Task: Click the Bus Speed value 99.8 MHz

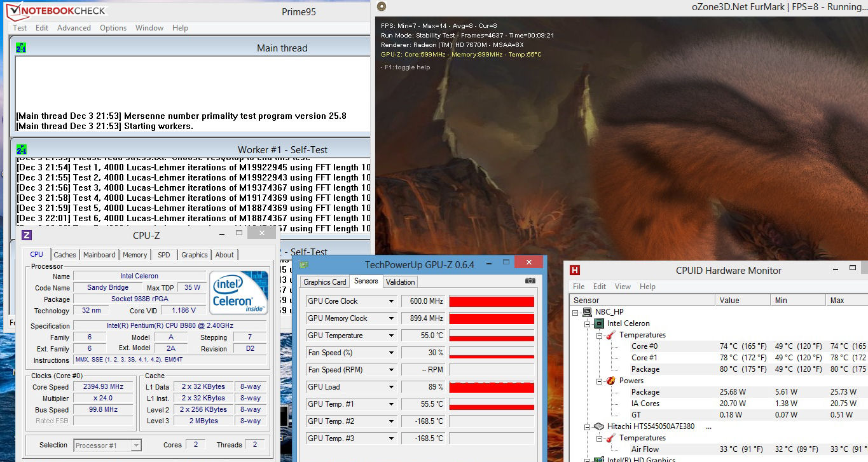Action: pos(103,410)
